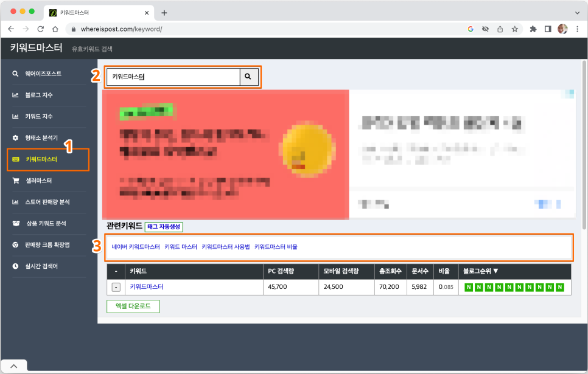Click the scroll-to-top chevron button
588x374 pixels.
click(14, 366)
